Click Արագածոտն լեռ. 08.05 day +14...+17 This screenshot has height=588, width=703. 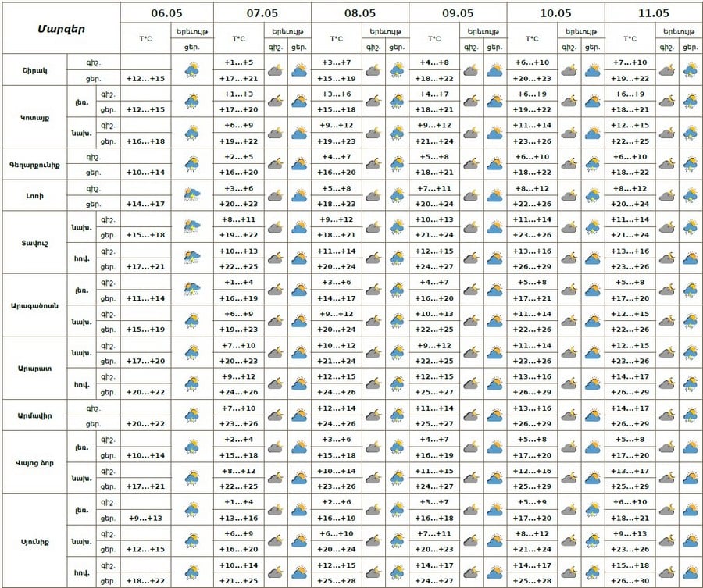click(337, 298)
